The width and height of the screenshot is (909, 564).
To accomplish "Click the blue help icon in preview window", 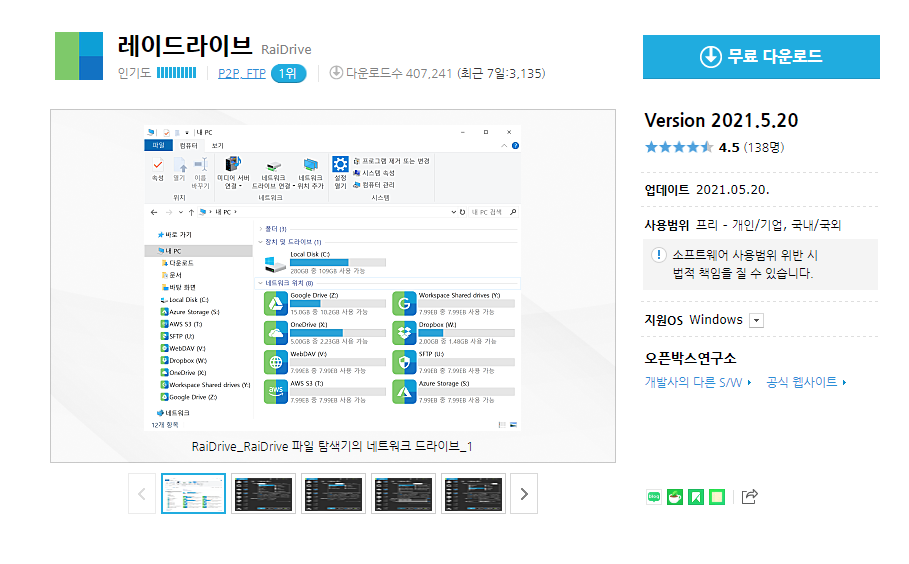I will (515, 145).
